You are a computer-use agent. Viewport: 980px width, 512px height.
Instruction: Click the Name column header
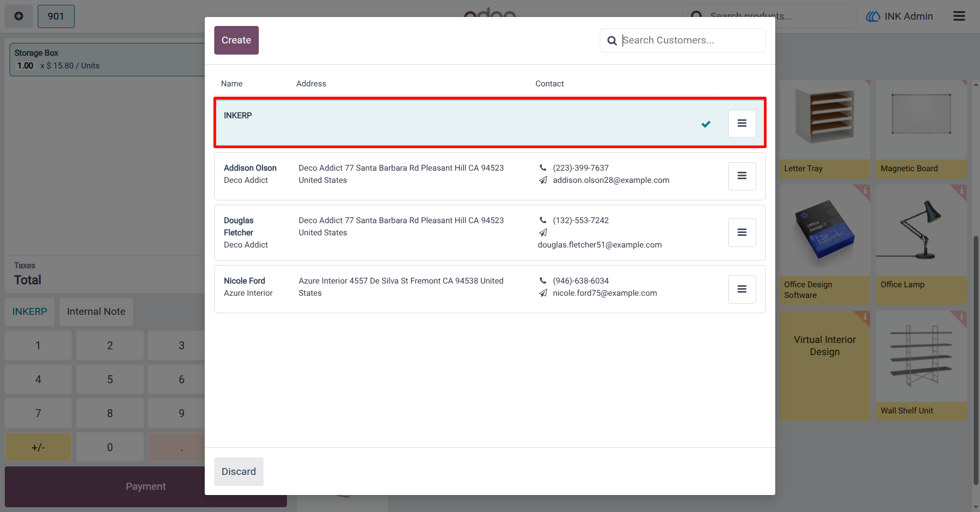click(x=232, y=84)
